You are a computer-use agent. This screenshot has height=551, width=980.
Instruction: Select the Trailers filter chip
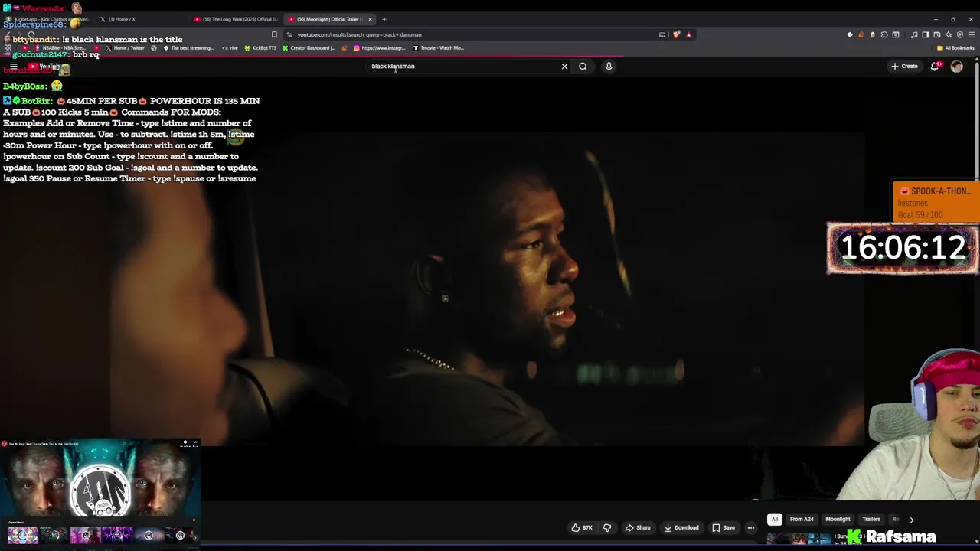click(871, 519)
